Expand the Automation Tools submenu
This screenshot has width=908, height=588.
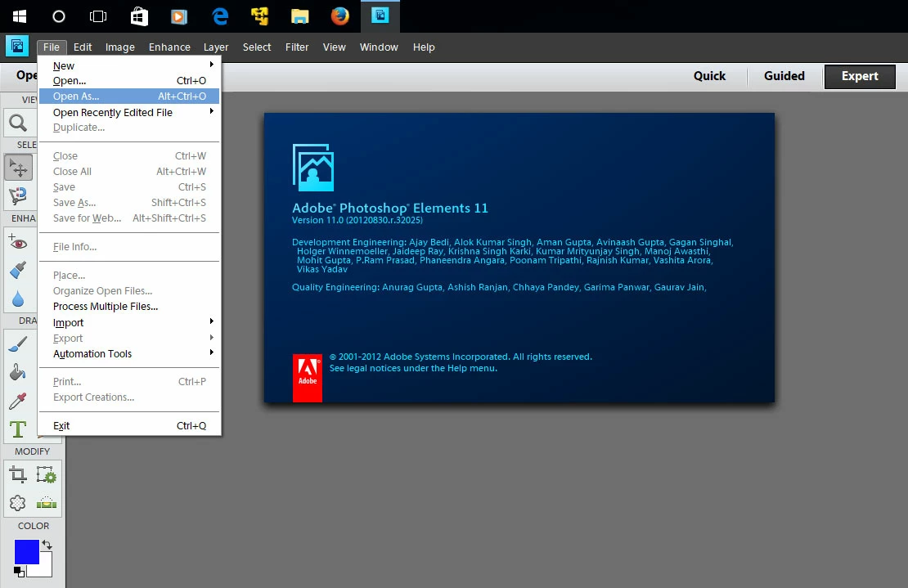pos(129,353)
